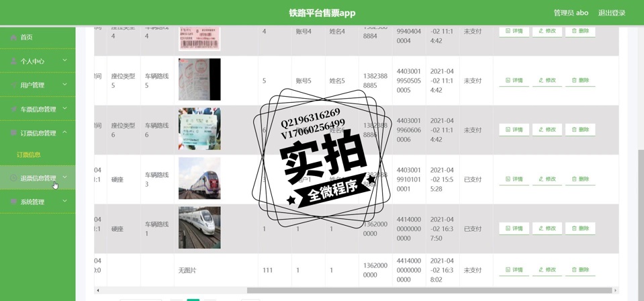Image resolution: width=644 pixels, height=301 pixels.
Task: Open the train thumbnail for 车辆路线1
Action: (199, 228)
